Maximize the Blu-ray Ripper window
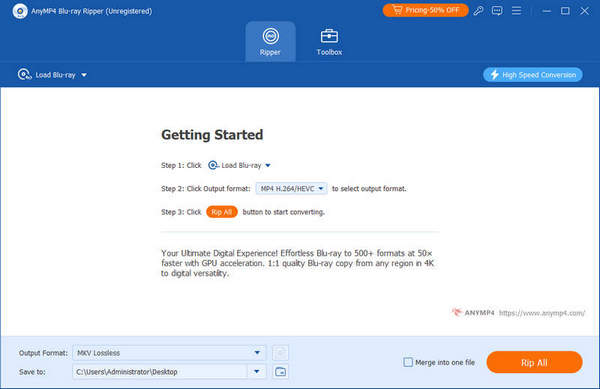Viewport: 600px width, 389px height. pyautogui.click(x=565, y=11)
